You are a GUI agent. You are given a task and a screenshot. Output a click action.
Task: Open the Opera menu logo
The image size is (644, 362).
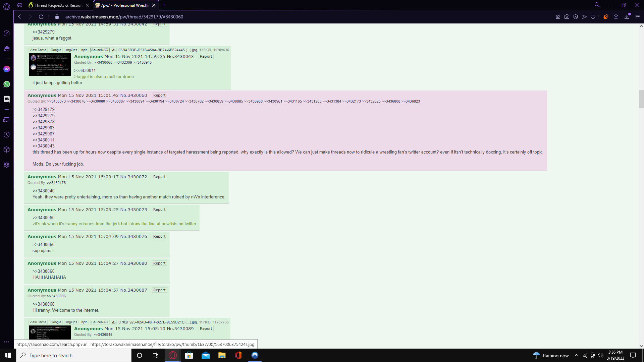tap(7, 6)
